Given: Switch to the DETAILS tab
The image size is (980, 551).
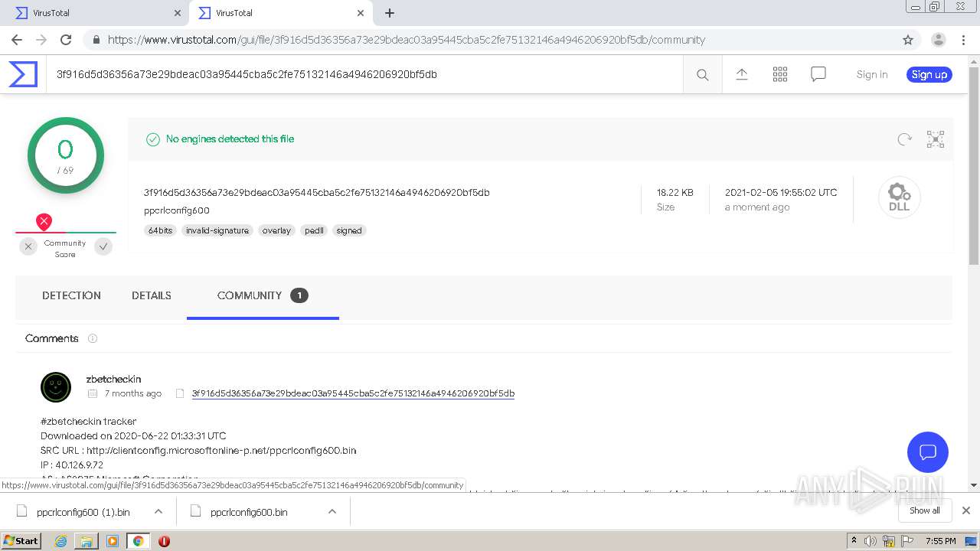Looking at the screenshot, I should 152,295.
